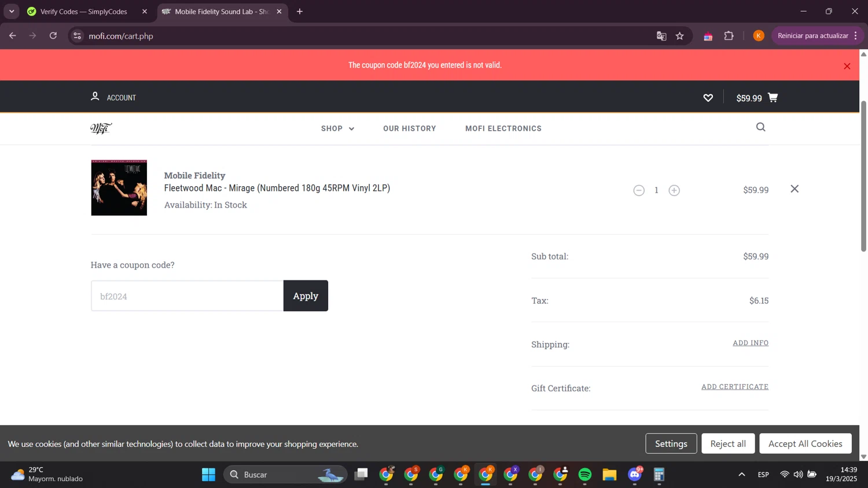Switch ESP keyboard language indicator
Image resolution: width=868 pixels, height=488 pixels.
(x=763, y=475)
